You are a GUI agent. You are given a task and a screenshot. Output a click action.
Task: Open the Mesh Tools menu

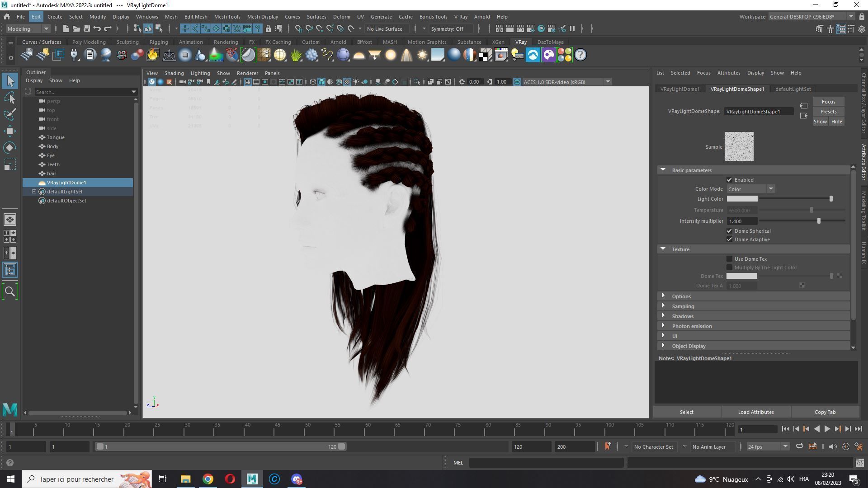pos(227,17)
